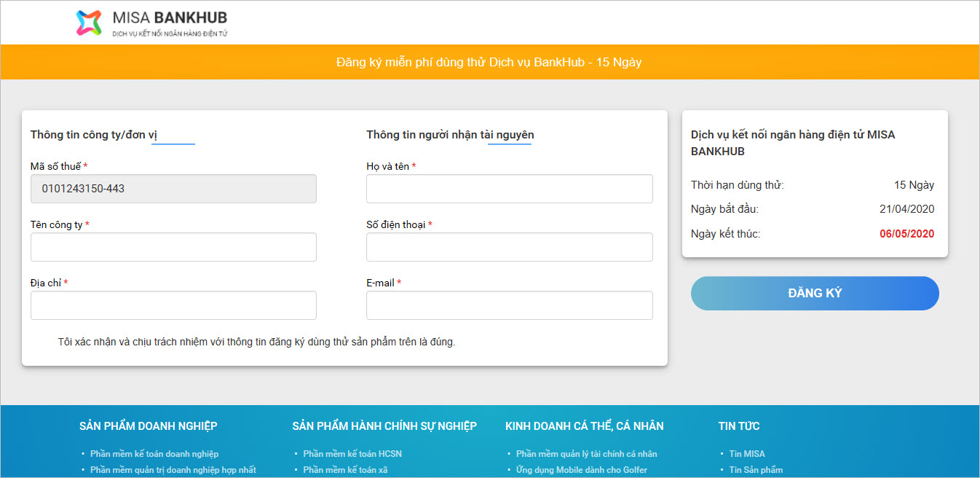Follow the 'Phần mềm kế toán HCSN' link
Viewport: 980px width, 478px height.
click(x=352, y=454)
